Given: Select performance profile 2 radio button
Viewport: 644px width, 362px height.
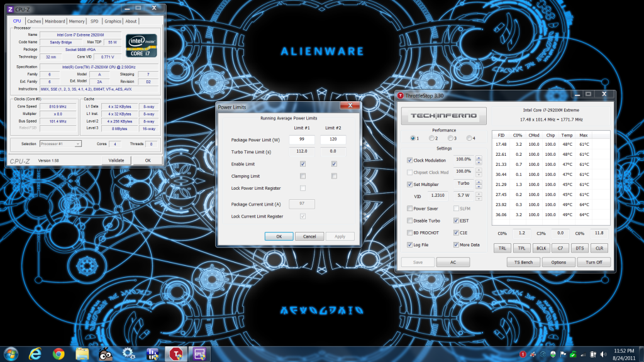Looking at the screenshot, I should point(431,138).
